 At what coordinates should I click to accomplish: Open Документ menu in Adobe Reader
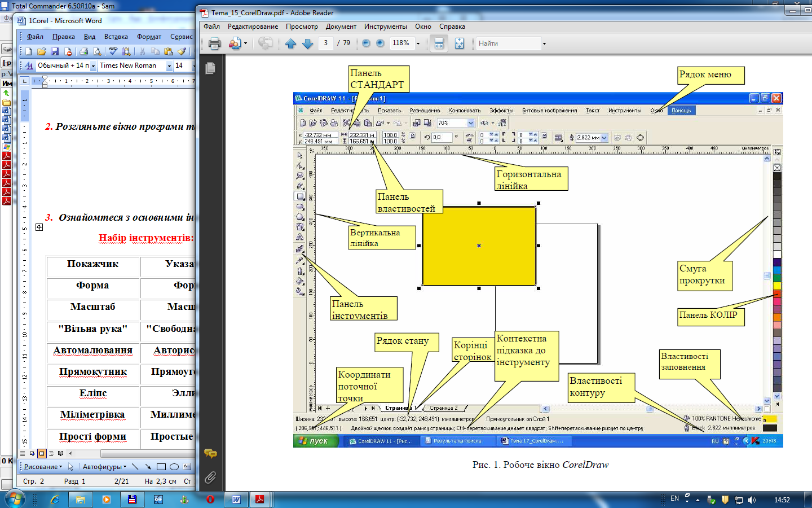pos(341,27)
